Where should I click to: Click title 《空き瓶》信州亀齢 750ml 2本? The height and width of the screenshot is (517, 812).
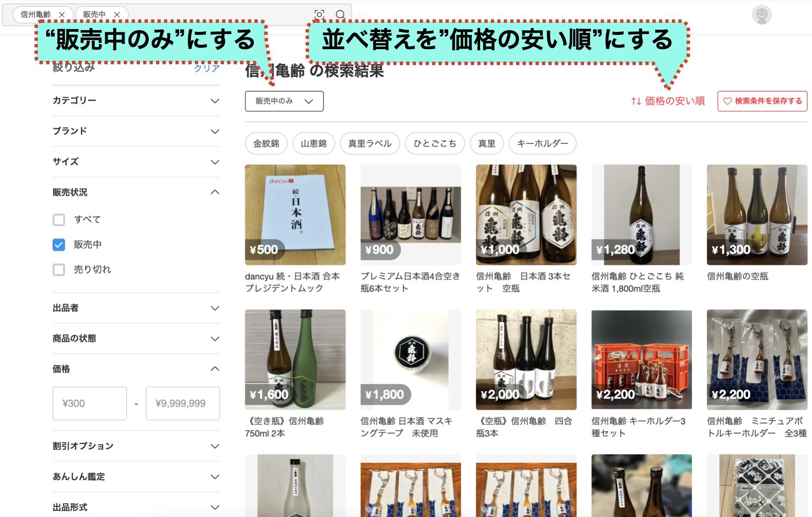[284, 427]
